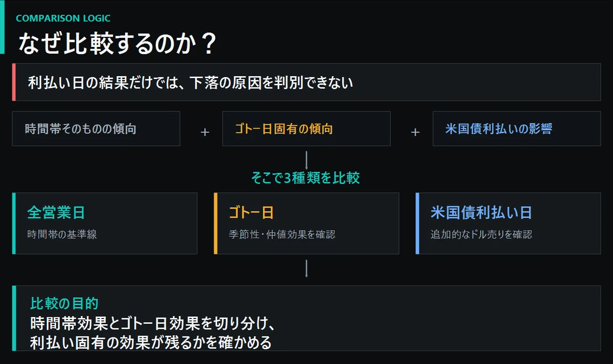Image resolution: width=613 pixels, height=364 pixels.
Task: Open the 全営業日 card
Action: pos(105,223)
